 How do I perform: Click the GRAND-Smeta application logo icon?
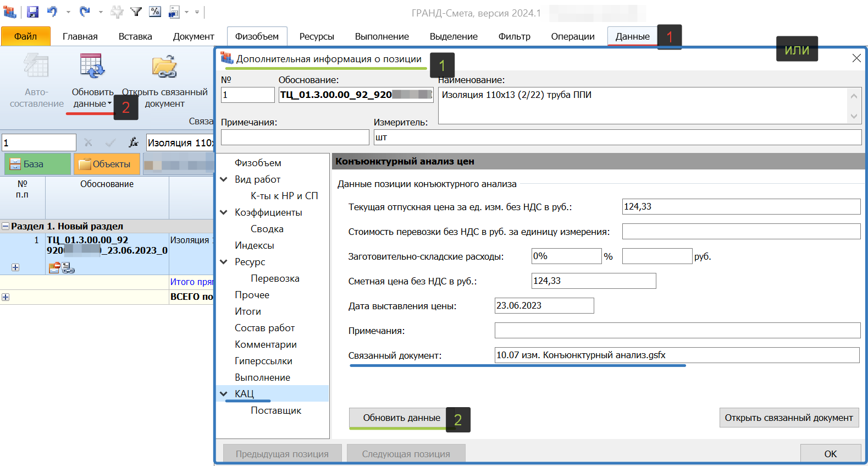pyautogui.click(x=9, y=12)
